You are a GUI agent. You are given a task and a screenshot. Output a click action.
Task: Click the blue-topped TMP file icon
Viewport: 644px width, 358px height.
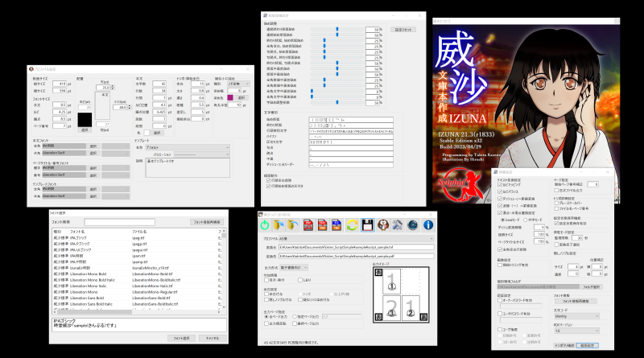tap(336, 225)
